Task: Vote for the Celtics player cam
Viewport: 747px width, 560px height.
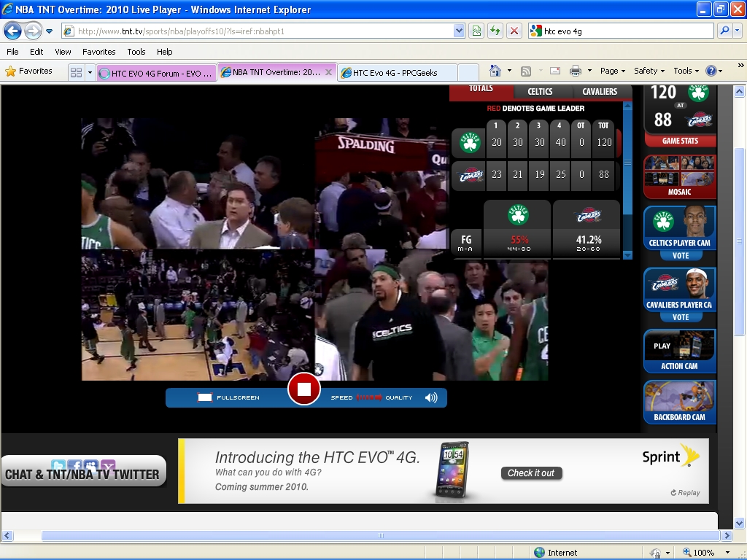Action: pos(680,256)
